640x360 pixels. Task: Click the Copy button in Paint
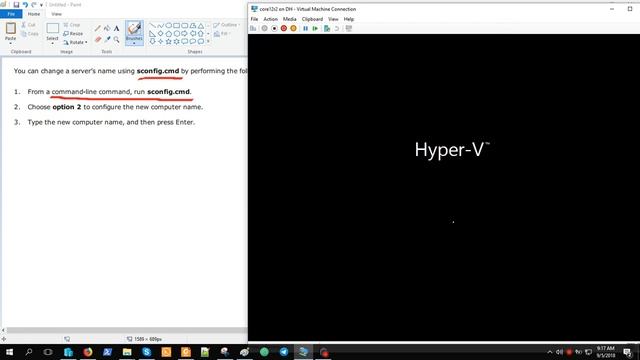pyautogui.click(x=30, y=34)
